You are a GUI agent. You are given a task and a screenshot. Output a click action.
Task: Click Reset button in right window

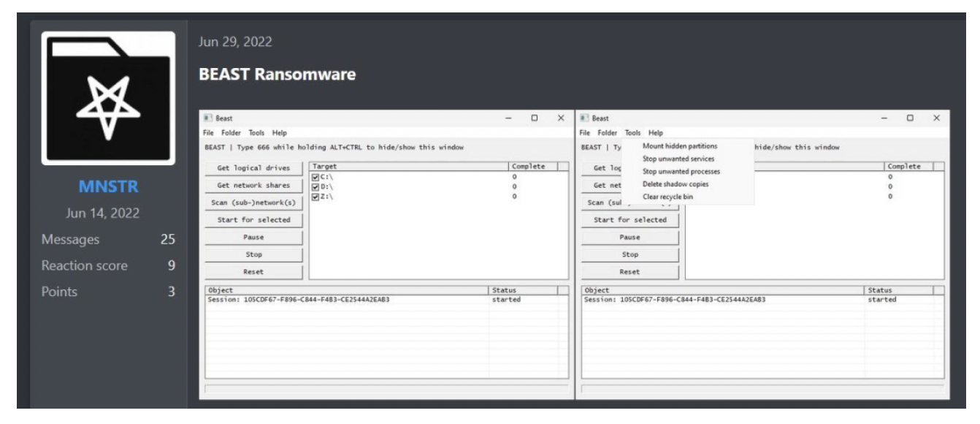(630, 271)
